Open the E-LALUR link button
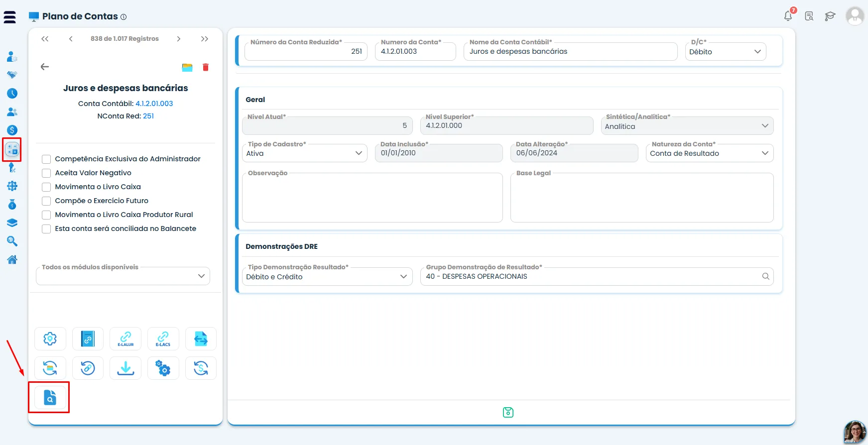This screenshot has height=445, width=868. (x=125, y=339)
